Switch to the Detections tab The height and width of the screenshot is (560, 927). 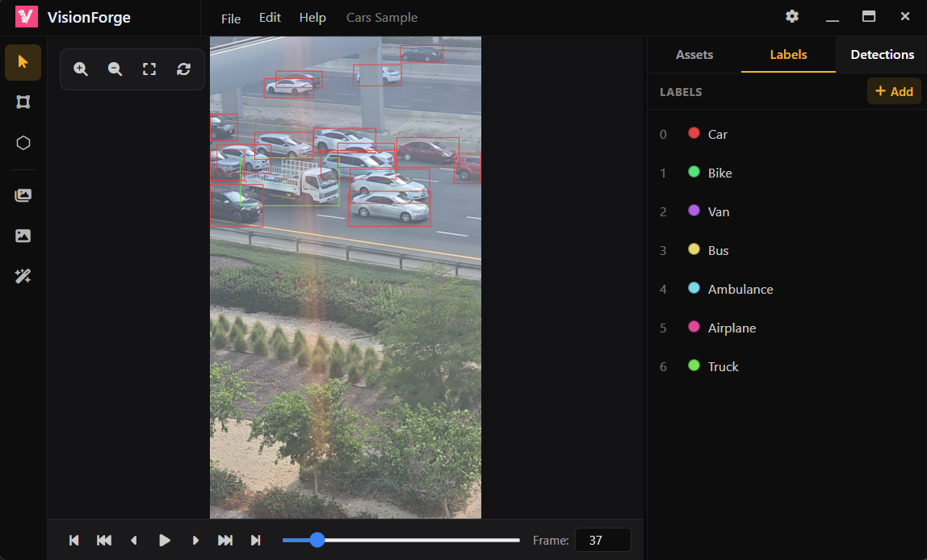point(882,54)
